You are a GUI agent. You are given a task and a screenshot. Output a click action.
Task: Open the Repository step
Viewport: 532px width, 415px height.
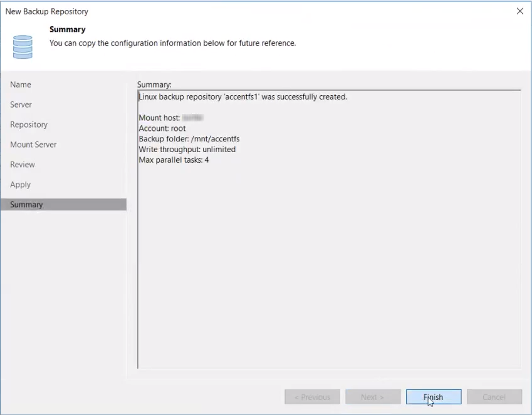[29, 125]
